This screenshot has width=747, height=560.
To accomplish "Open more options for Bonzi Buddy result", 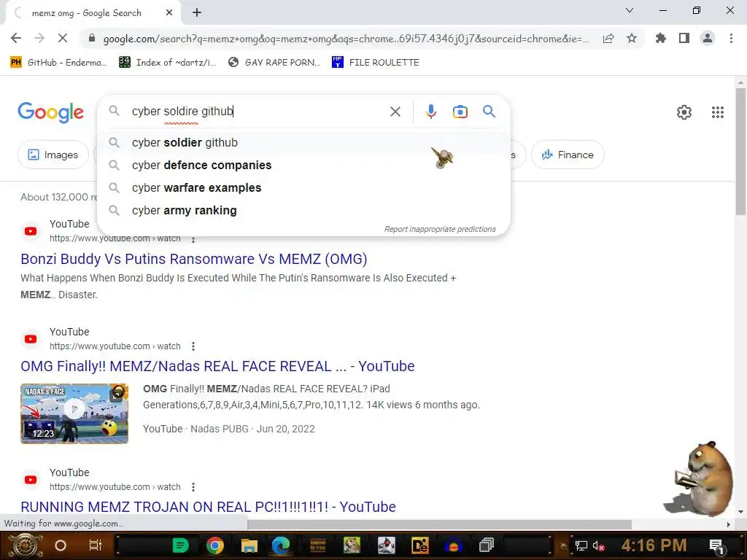I will 193,239.
